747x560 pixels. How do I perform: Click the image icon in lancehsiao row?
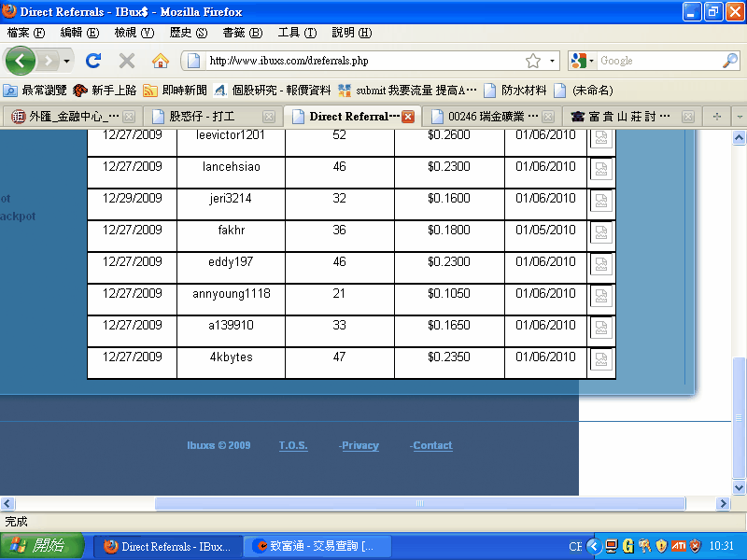pyautogui.click(x=601, y=169)
